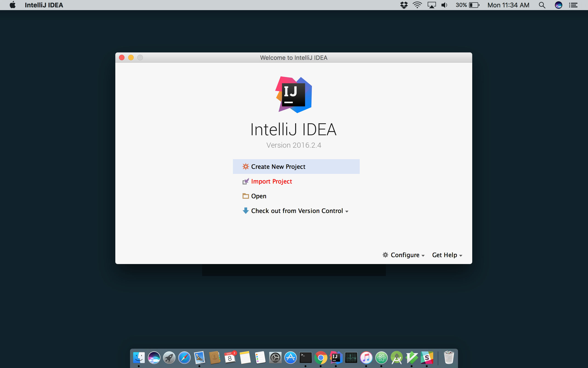Open Launchpad rocket in the Dock

coord(169,357)
